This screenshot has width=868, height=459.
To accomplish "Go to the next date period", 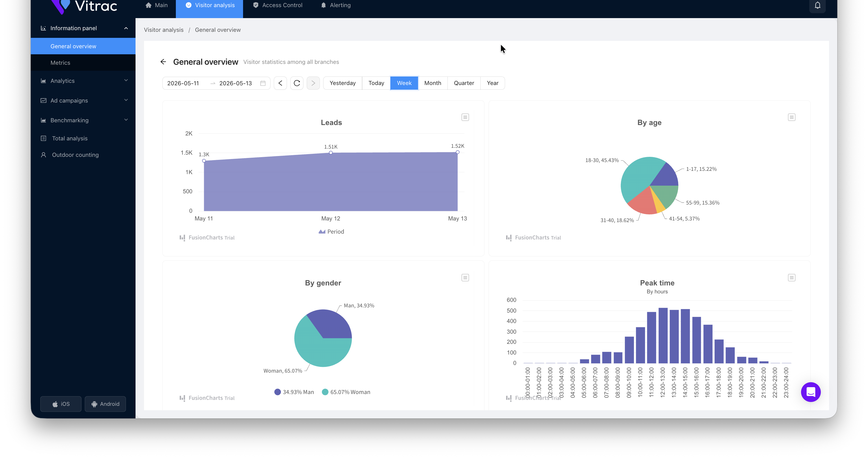I will (313, 83).
